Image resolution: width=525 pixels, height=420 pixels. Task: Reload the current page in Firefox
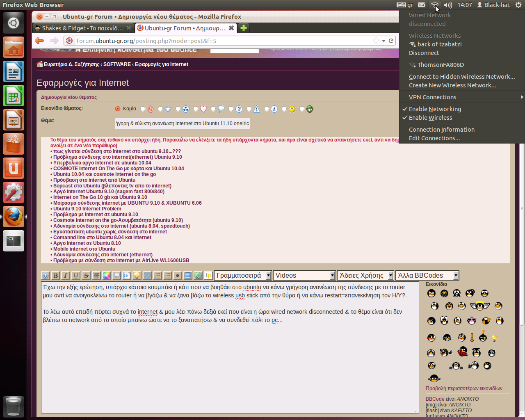391,41
